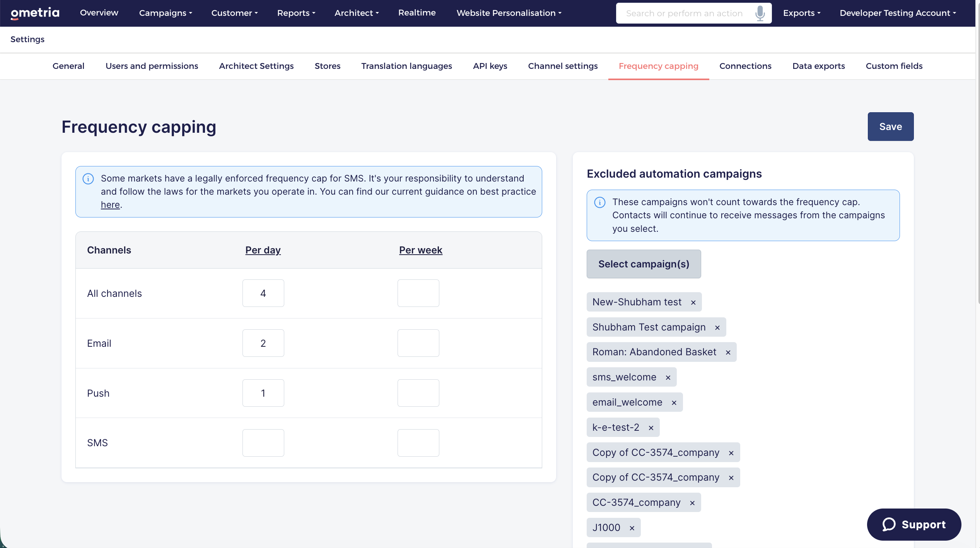Screen dimensions: 980x548
Task: Open the Website Personalisation dropdown
Action: (509, 13)
